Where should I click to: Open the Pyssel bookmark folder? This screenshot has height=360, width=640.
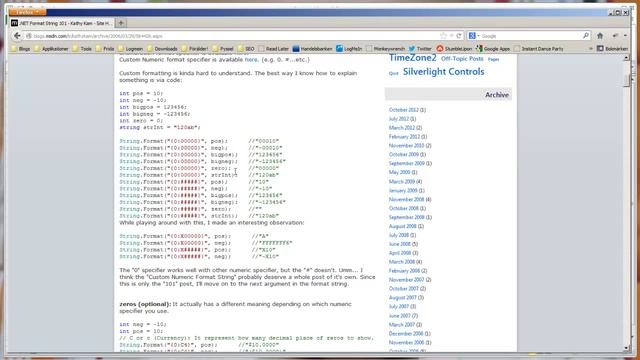coord(223,49)
